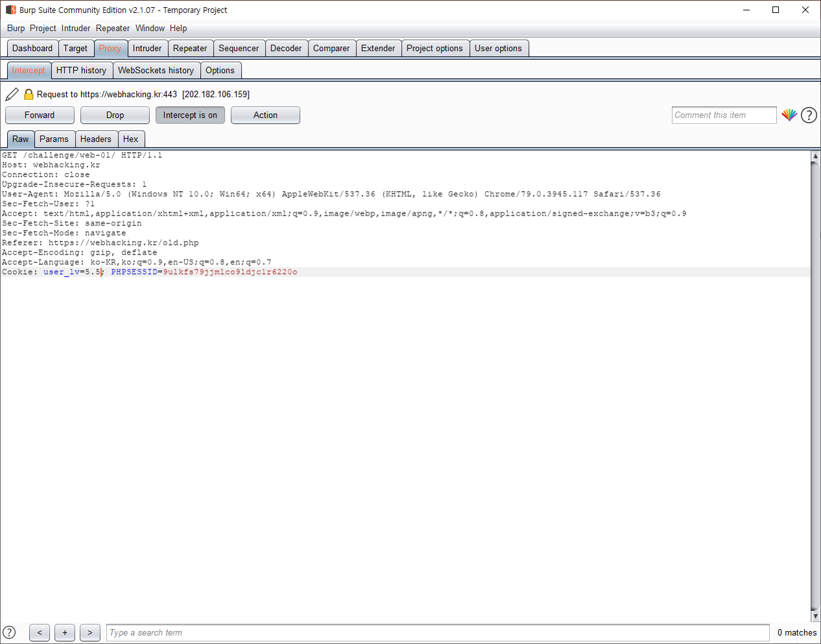This screenshot has height=644, width=821.
Task: Click the pencil edit target icon
Action: (x=12, y=95)
